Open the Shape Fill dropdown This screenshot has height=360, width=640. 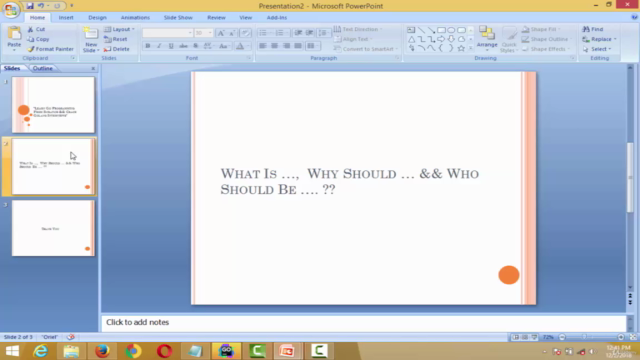coord(541,29)
